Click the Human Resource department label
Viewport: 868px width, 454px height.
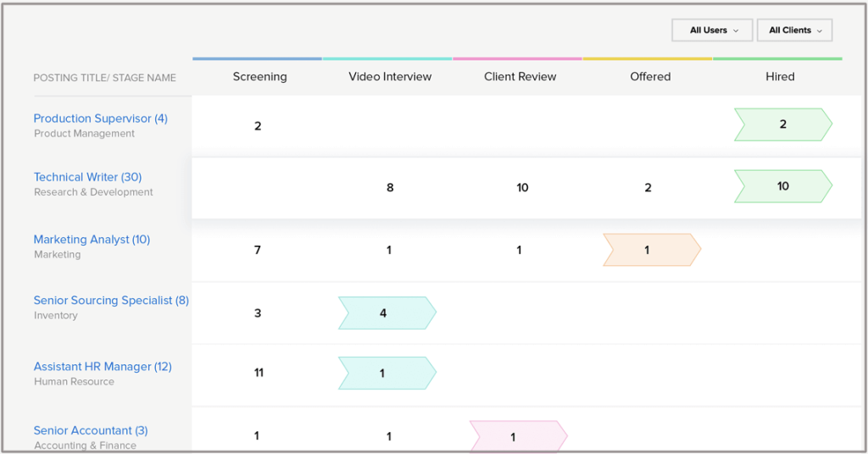pyautogui.click(x=75, y=381)
